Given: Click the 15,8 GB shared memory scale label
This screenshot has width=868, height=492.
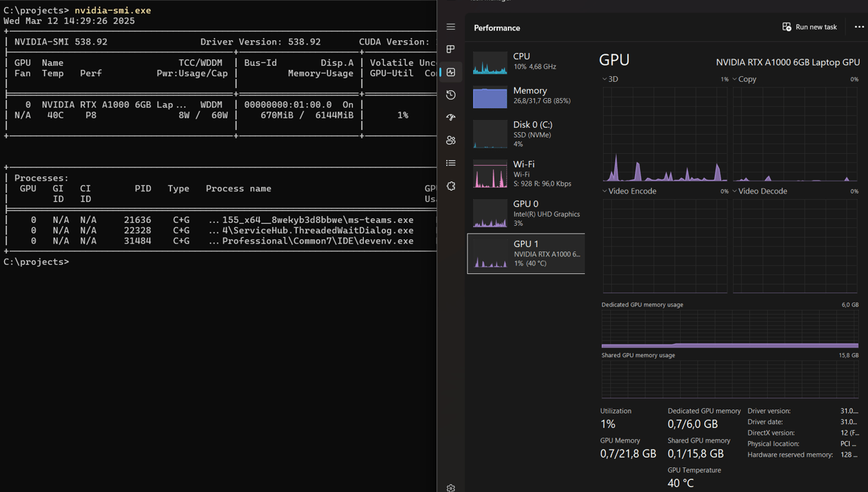Looking at the screenshot, I should 848,356.
